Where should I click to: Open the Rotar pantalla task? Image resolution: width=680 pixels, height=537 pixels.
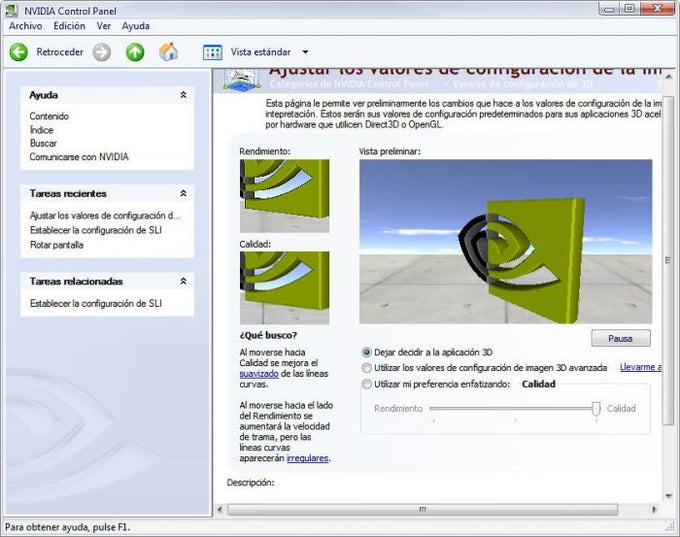pyautogui.click(x=56, y=245)
